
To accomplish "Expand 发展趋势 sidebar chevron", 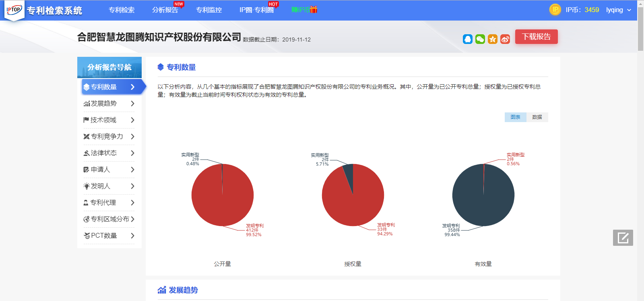I will pos(132,104).
